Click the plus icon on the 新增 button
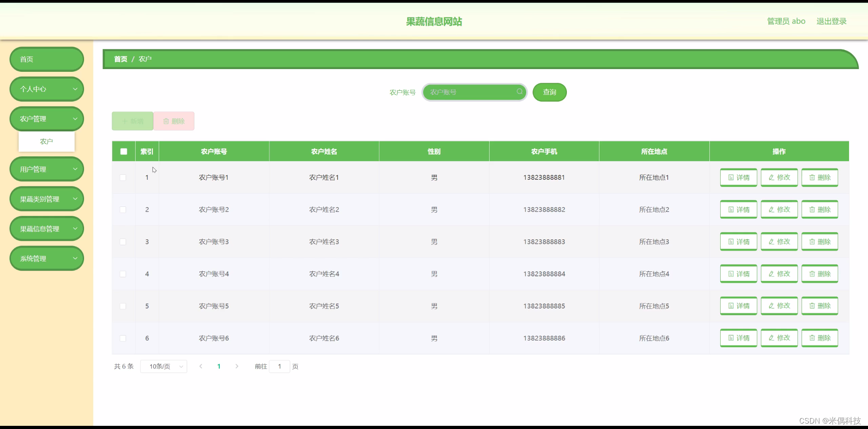This screenshot has width=868, height=429. pos(125,121)
